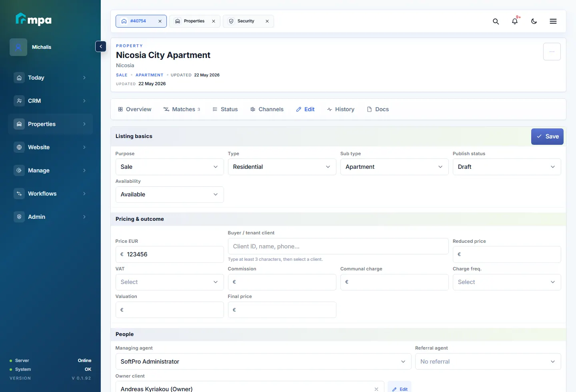This screenshot has height=392, width=576.
Task: Expand the CRM menu chevron
Action: pos(84,101)
